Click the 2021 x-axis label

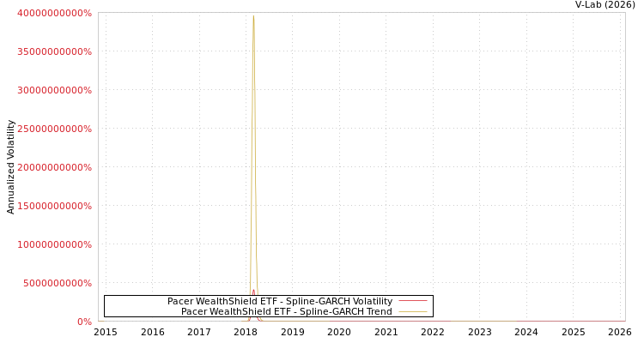point(386,332)
